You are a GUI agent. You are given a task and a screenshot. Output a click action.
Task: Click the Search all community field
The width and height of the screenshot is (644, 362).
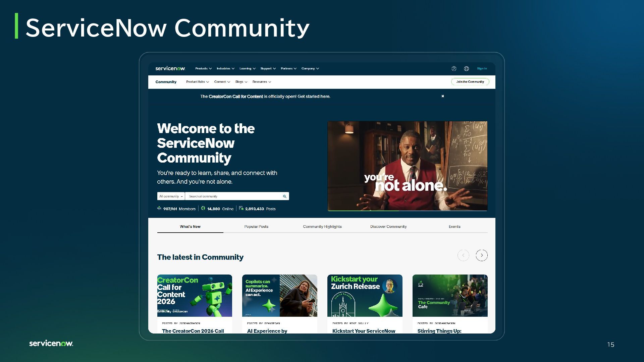pyautogui.click(x=233, y=196)
